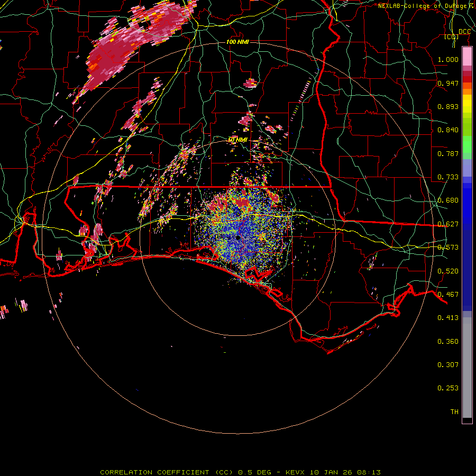Click the 0.840 scale value
The width and height of the screenshot is (476, 476).
point(448,130)
